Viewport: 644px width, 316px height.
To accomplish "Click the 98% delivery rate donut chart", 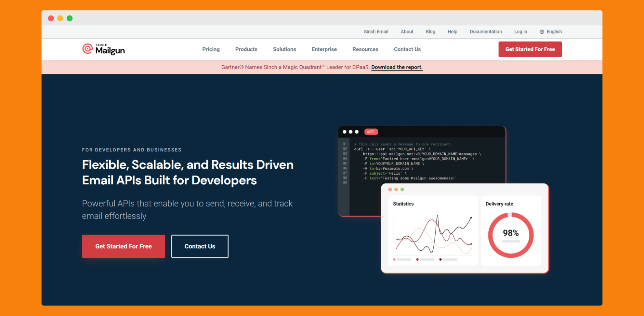I will pos(511,235).
